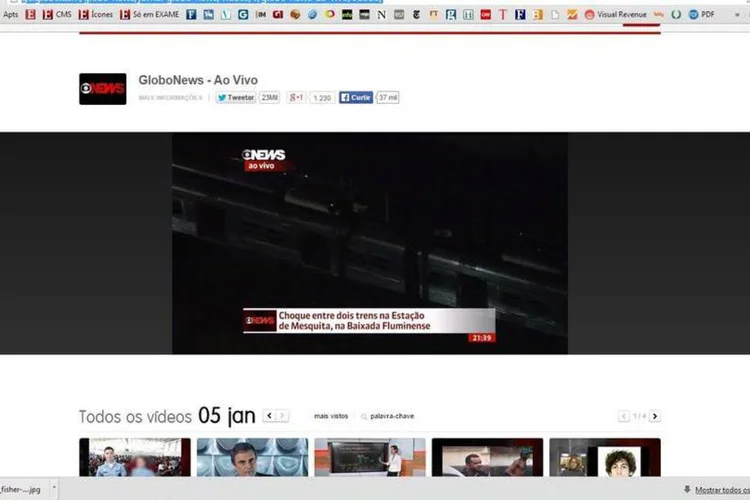This screenshot has height=500, width=750.
Task: Open the red CNN bookmark icon
Action: point(485,14)
